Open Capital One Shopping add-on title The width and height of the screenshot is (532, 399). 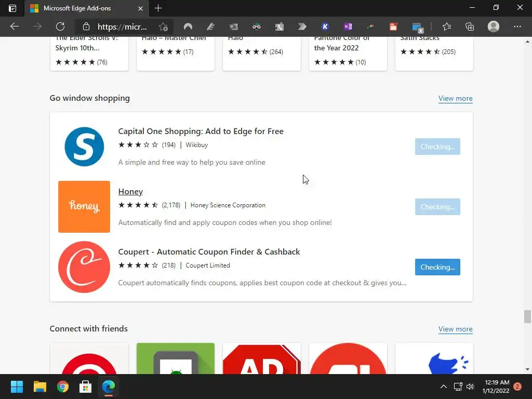[x=201, y=131]
